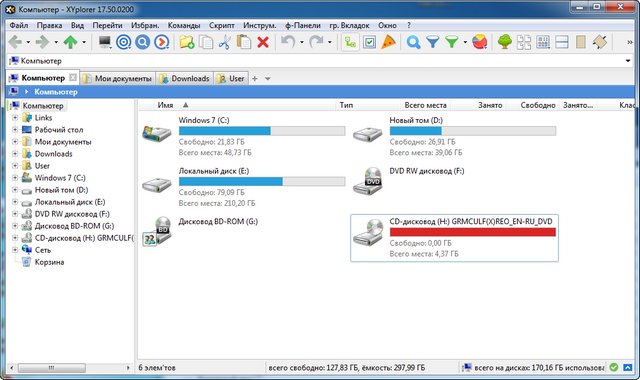Sort by the Свободно column header
Viewport: 640px width, 380px height.
(x=538, y=105)
